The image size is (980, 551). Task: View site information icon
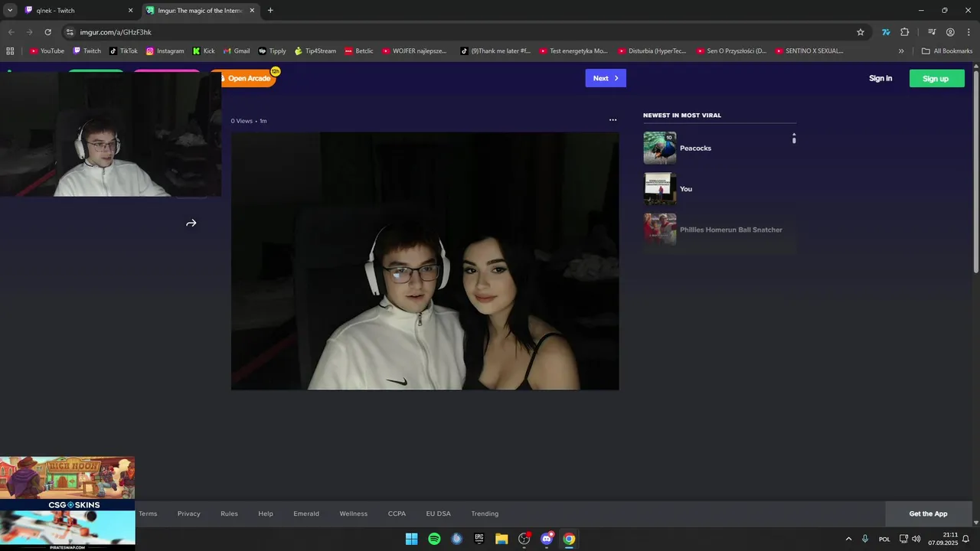pos(69,32)
